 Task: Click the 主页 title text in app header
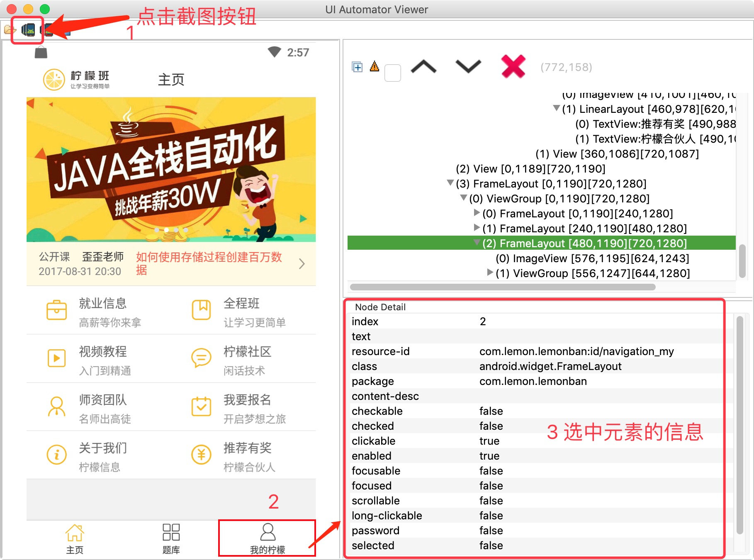[x=171, y=80]
